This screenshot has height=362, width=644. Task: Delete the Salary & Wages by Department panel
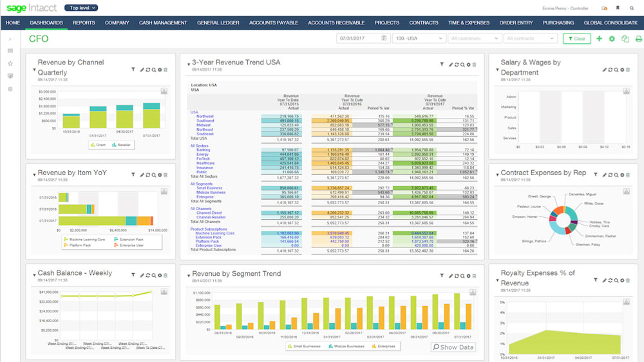point(627,70)
